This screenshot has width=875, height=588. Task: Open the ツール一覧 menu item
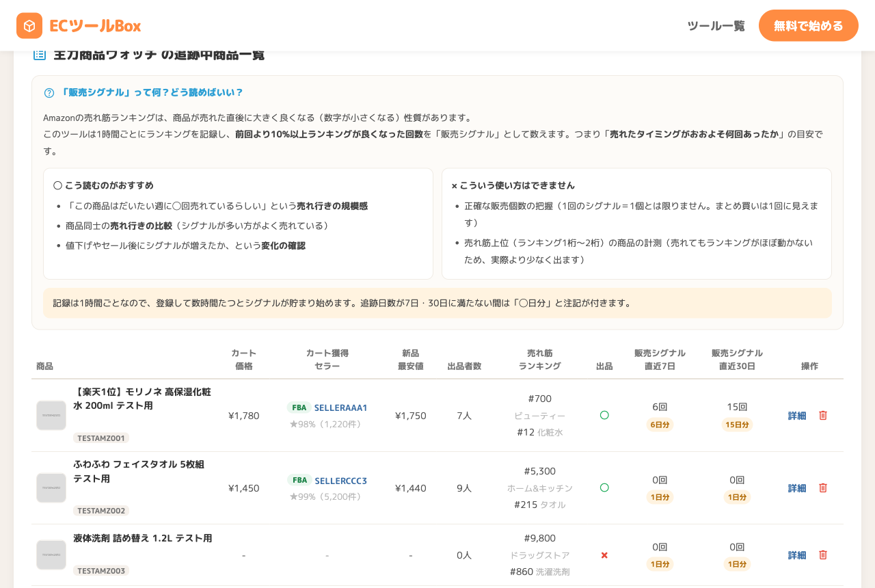click(716, 26)
